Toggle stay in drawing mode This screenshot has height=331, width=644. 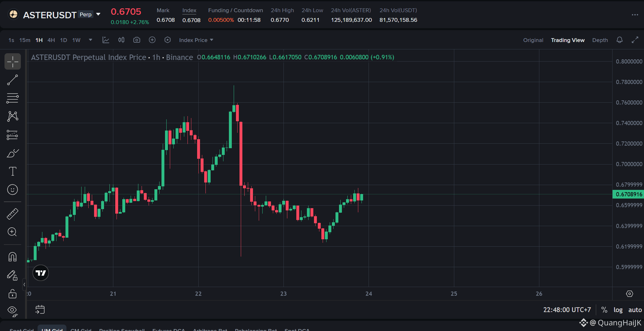(13, 275)
